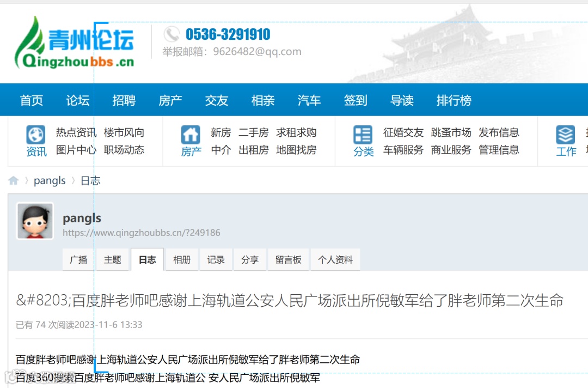Click the body line starting 百度360搜索

point(168,378)
